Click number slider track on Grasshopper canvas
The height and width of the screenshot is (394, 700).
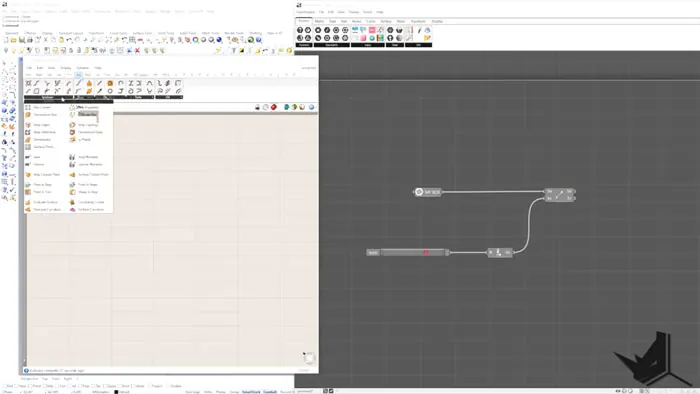pos(413,253)
